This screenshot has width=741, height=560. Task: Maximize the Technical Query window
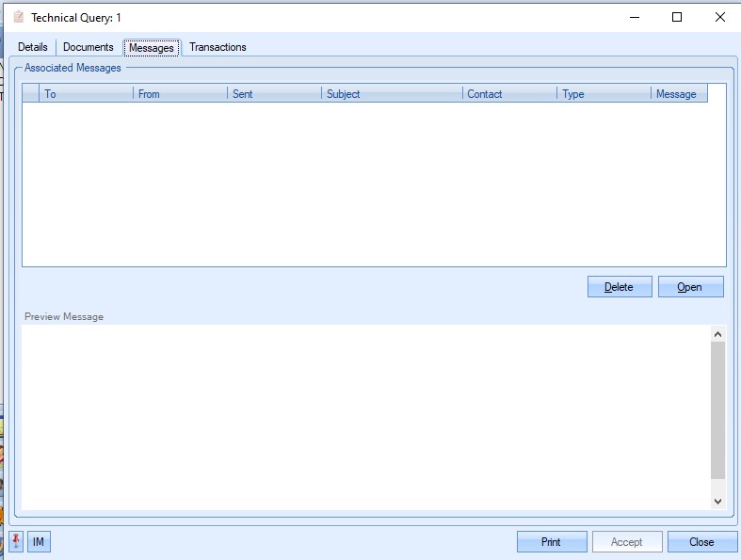click(677, 18)
